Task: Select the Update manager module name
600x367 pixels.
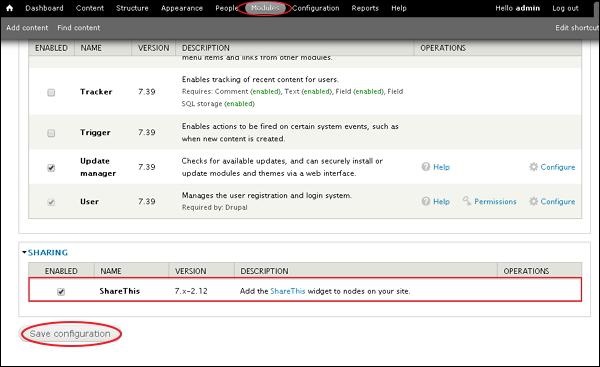Action: click(x=98, y=167)
